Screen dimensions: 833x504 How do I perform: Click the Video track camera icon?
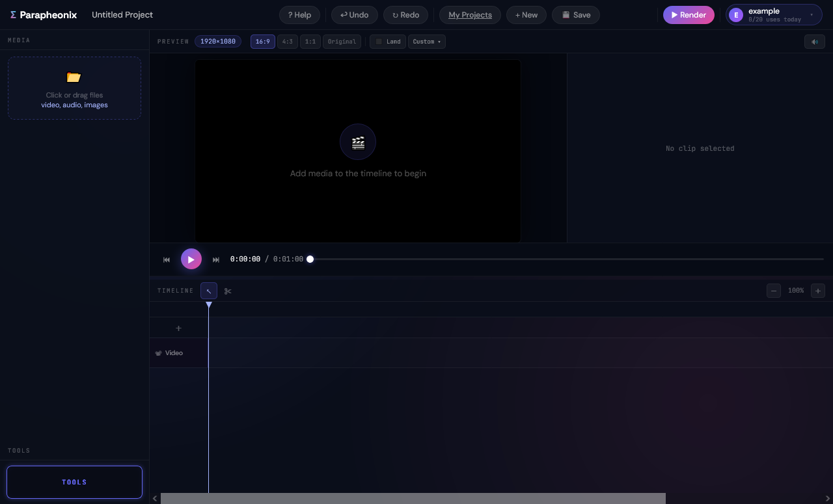[x=158, y=353]
